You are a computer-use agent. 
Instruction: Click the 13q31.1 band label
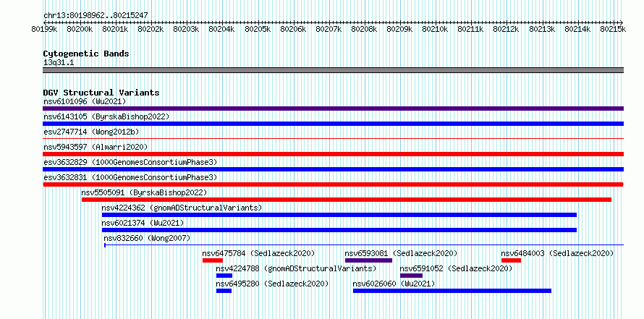59,62
